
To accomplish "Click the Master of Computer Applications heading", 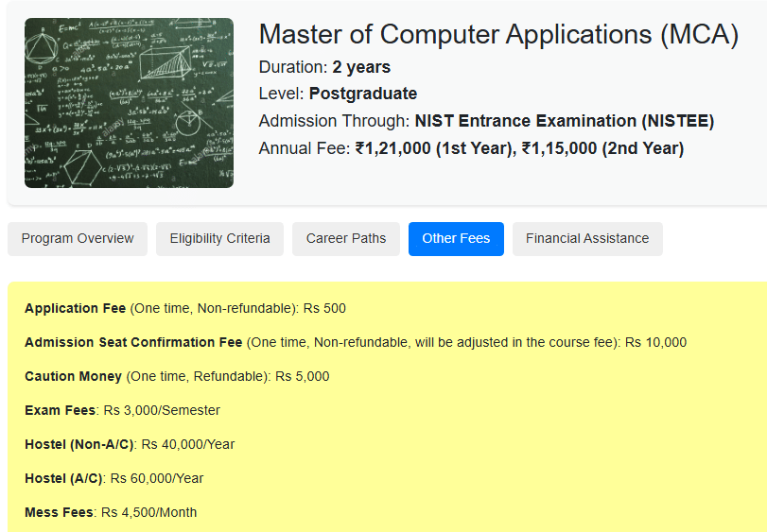I will [x=498, y=35].
